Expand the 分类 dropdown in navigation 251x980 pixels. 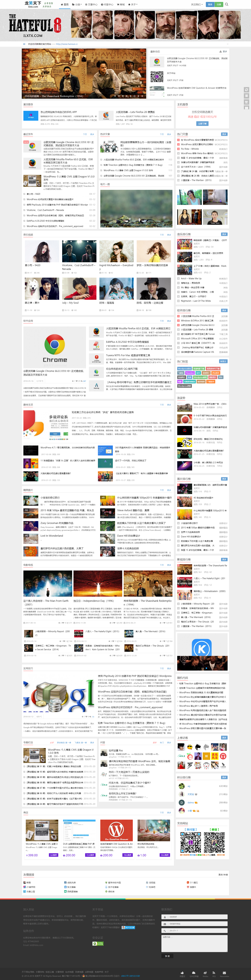pos(77,5)
